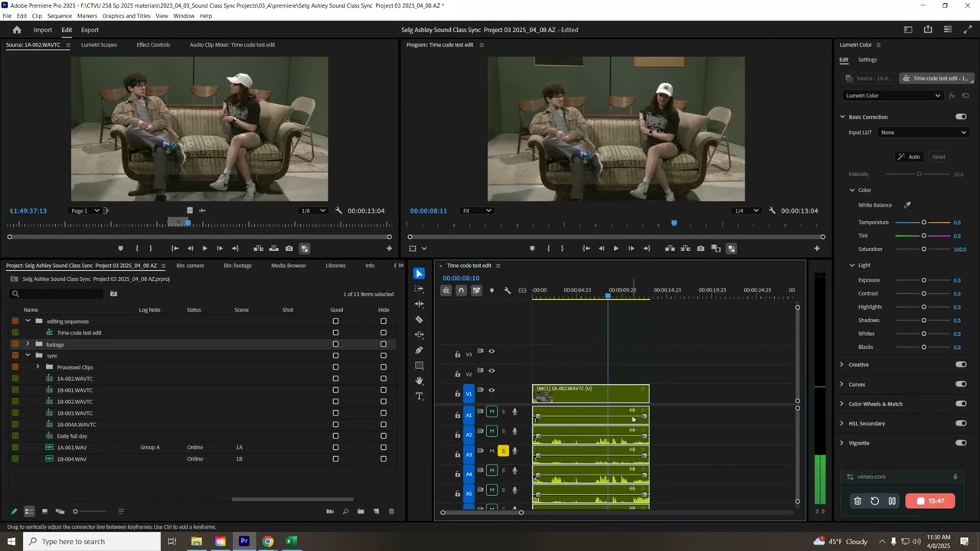
Task: Add a marker in the timeline panel
Action: (x=492, y=291)
